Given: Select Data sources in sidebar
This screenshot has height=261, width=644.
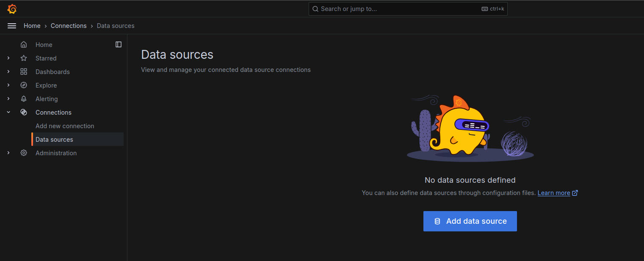Looking at the screenshot, I should pyautogui.click(x=54, y=140).
